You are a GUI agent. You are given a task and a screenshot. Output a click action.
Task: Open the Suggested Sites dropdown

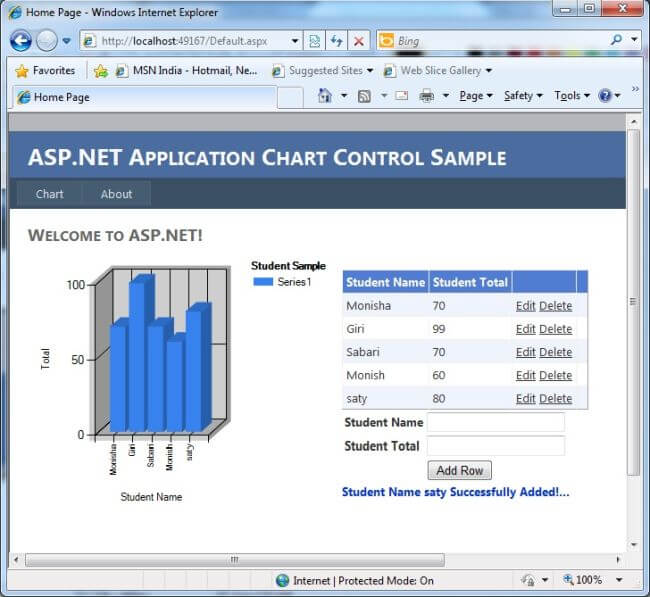(x=323, y=71)
